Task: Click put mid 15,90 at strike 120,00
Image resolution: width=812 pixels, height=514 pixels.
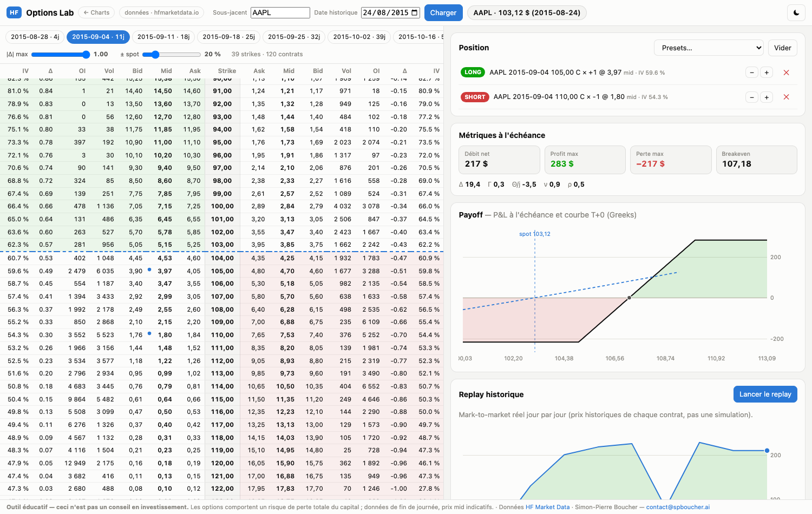Action: point(285,463)
